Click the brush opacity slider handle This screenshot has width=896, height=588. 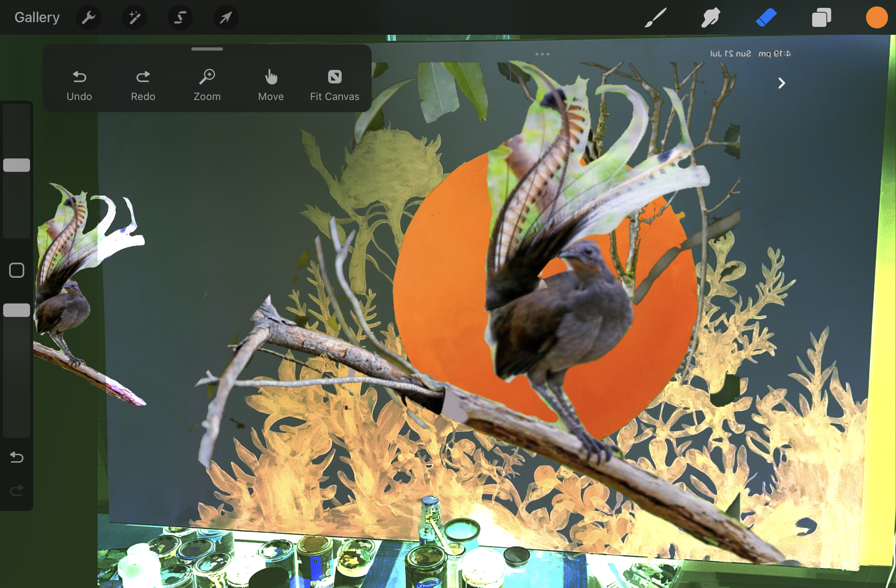tap(17, 310)
